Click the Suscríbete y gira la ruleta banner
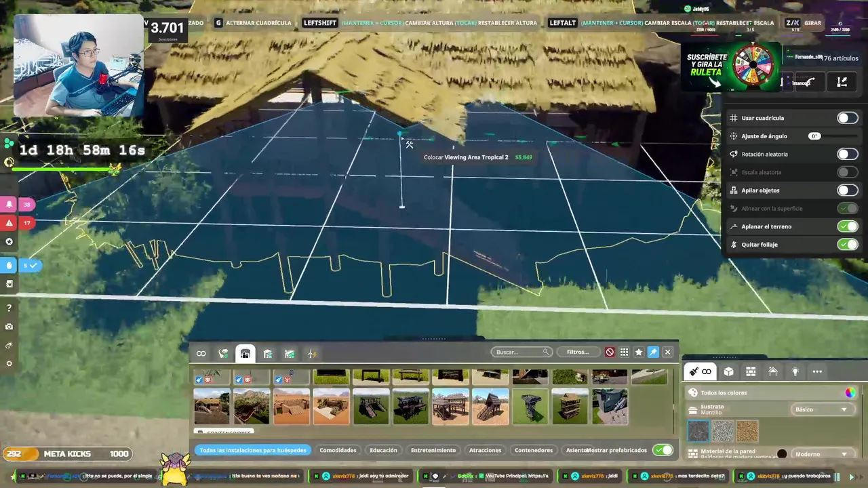This screenshot has width=868, height=488. coord(732,68)
